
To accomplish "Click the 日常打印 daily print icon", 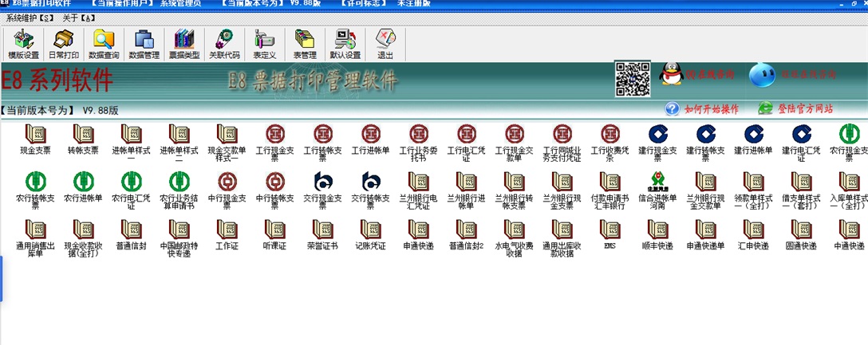I will coord(64,44).
